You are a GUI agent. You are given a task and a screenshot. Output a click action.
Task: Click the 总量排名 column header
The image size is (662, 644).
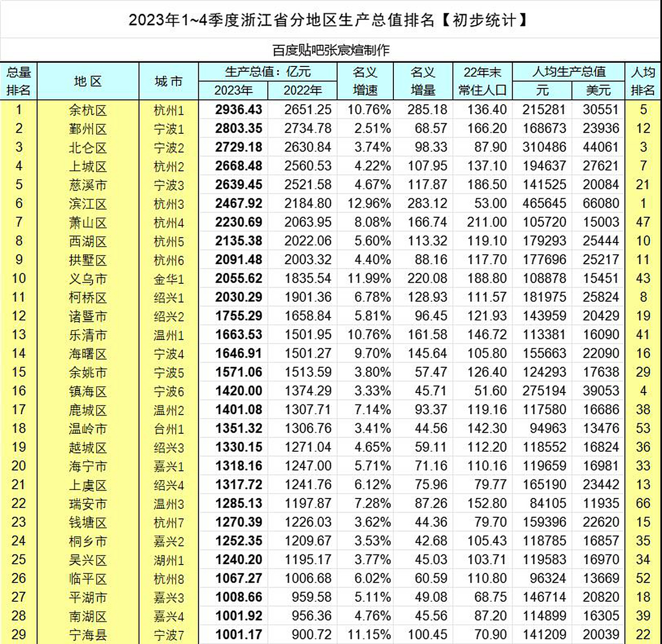19,80
